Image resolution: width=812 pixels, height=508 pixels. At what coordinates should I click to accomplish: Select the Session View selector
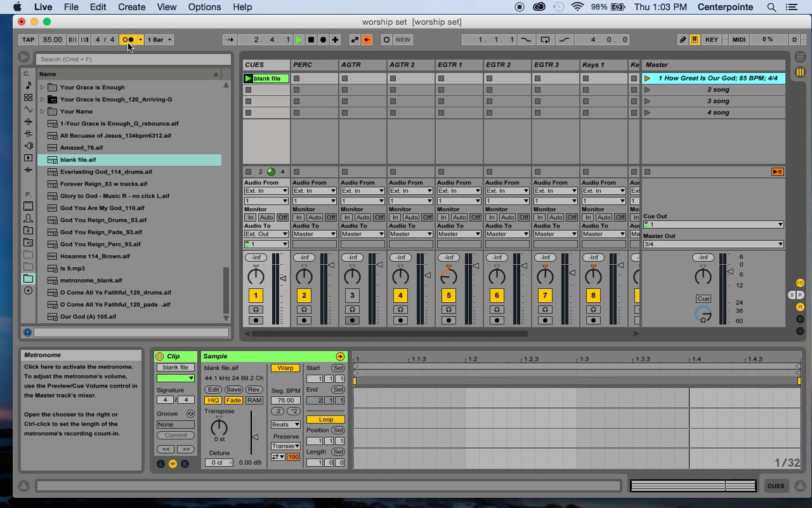[800, 72]
